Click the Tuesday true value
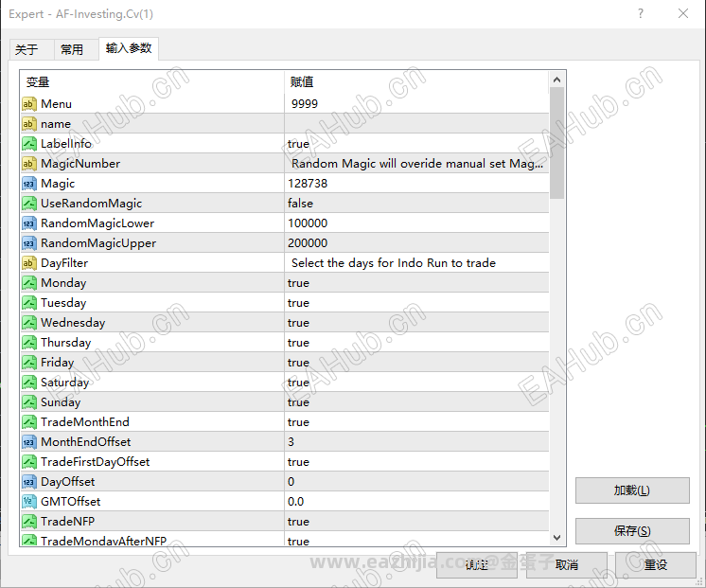 [x=298, y=303]
